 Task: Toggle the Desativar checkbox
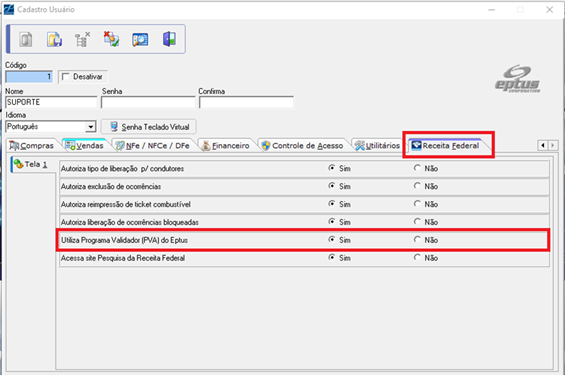click(x=66, y=77)
